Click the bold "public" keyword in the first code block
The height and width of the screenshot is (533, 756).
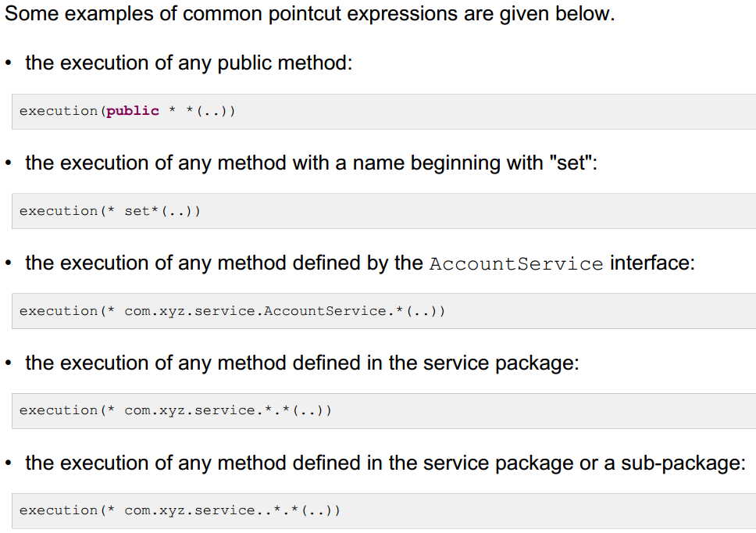point(133,111)
